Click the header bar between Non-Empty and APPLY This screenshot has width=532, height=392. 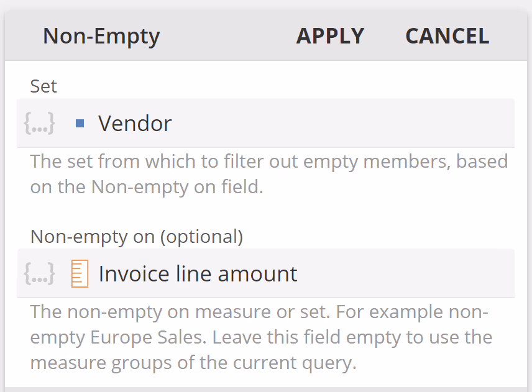point(227,36)
